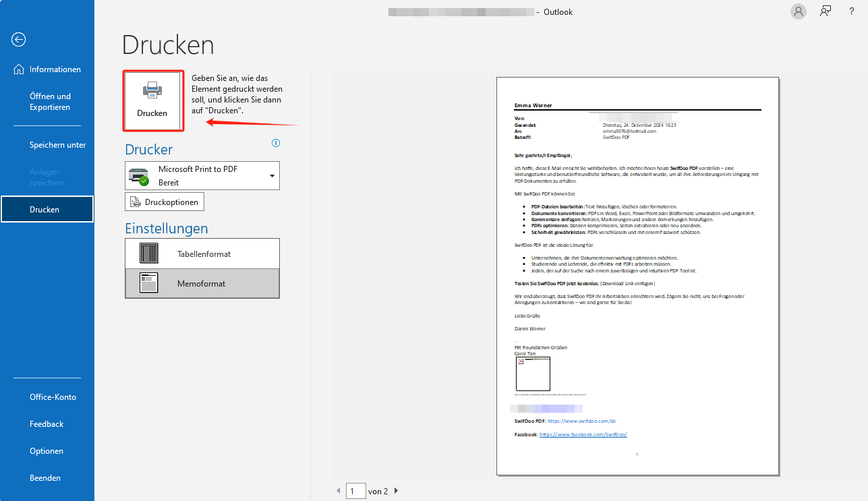Click the 'Einstellungen' heading
868x501 pixels.
167,229
